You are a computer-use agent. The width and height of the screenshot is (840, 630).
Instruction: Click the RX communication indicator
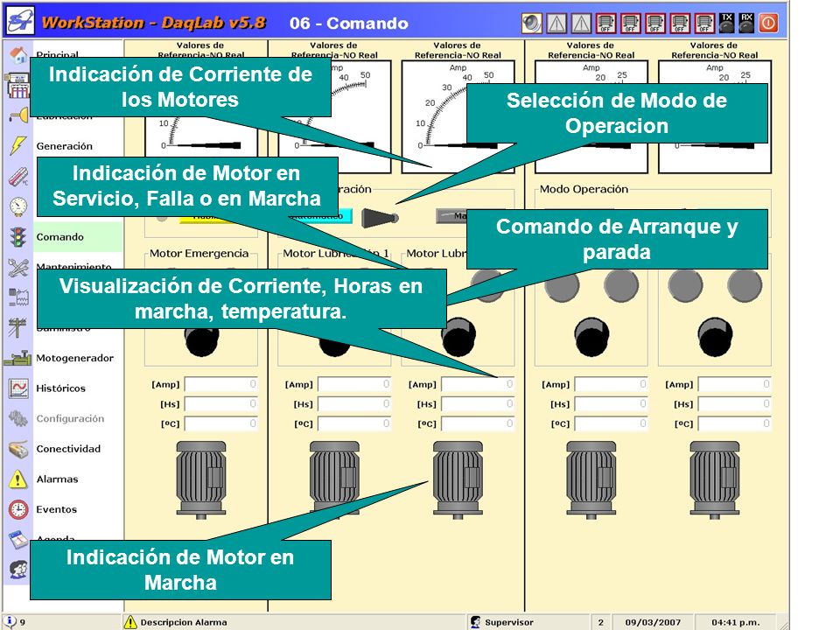[x=746, y=23]
